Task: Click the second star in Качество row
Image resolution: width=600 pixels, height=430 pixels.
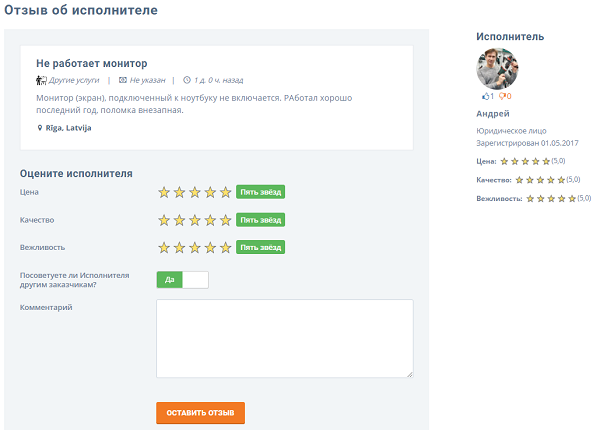Action: point(179,220)
